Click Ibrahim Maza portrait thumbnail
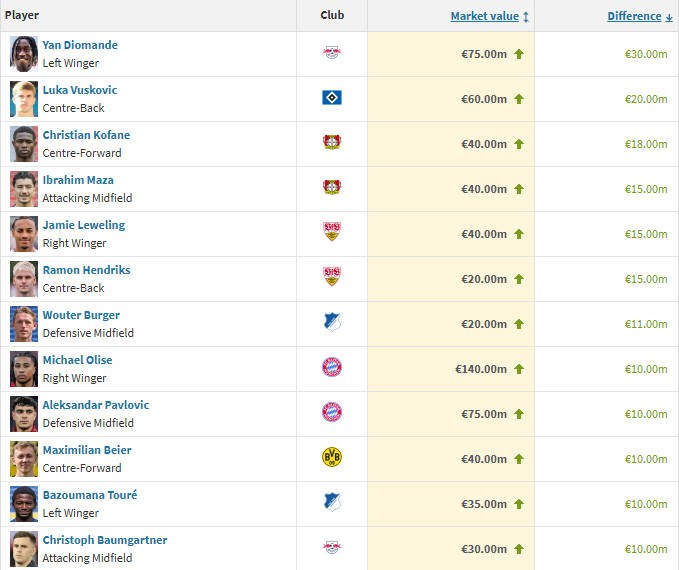Screen dimensions: 679x570 24,188
